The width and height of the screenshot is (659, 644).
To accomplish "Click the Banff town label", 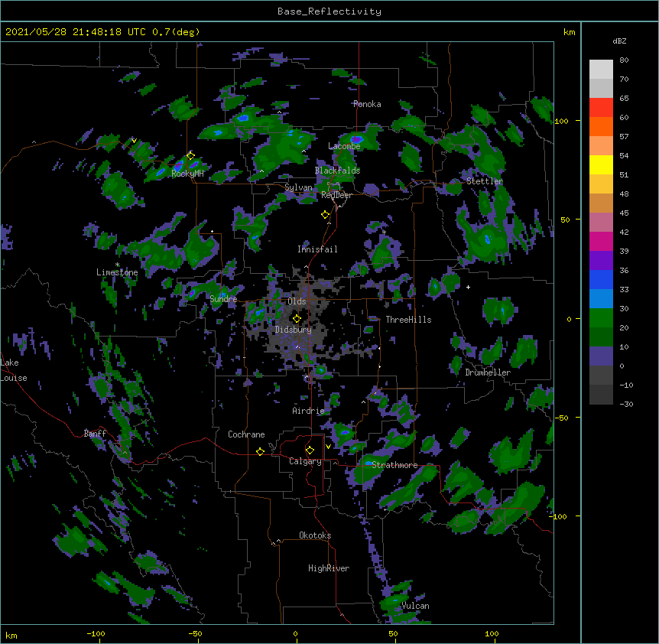I will pyautogui.click(x=95, y=434).
